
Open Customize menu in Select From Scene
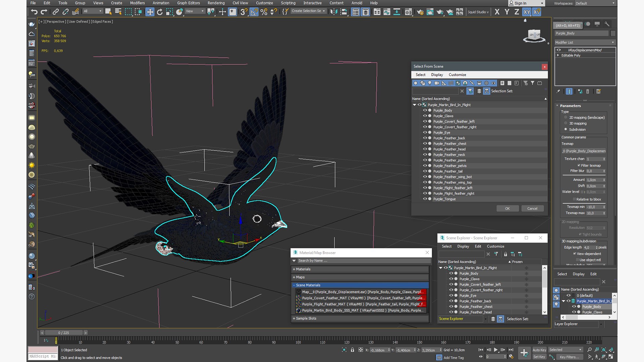coord(457,75)
